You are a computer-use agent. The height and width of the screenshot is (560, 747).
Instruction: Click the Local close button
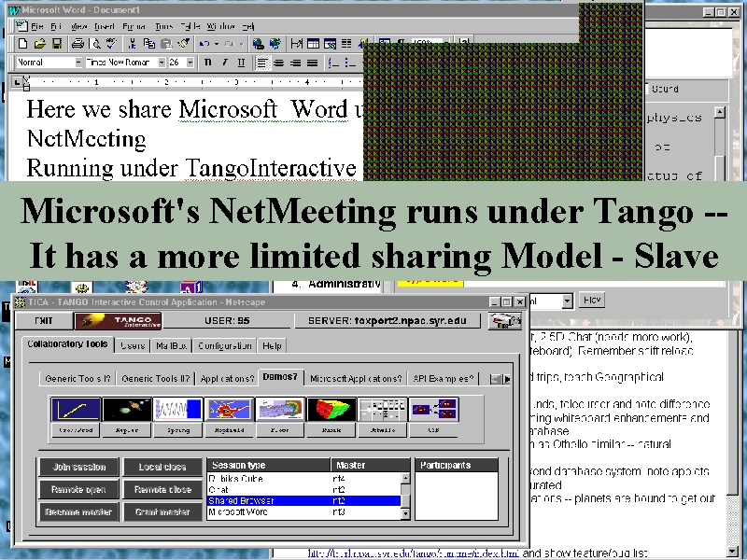tap(162, 468)
